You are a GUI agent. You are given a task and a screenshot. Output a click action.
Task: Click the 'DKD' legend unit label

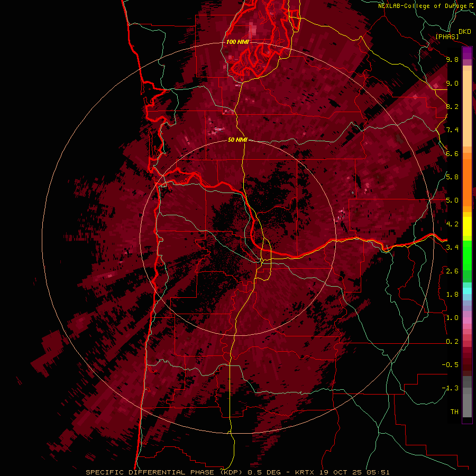pos(465,32)
